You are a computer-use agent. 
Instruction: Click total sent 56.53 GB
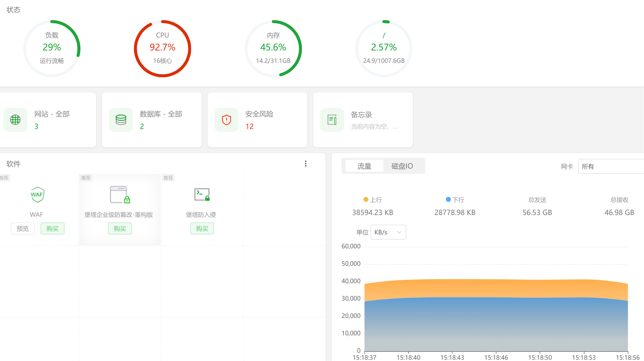coord(537,212)
